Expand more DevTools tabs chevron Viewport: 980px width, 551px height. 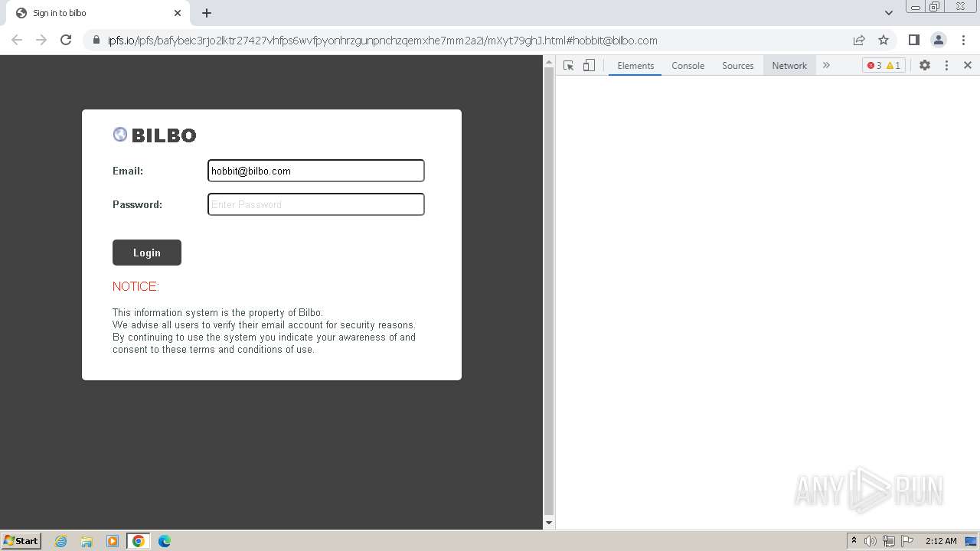(826, 66)
